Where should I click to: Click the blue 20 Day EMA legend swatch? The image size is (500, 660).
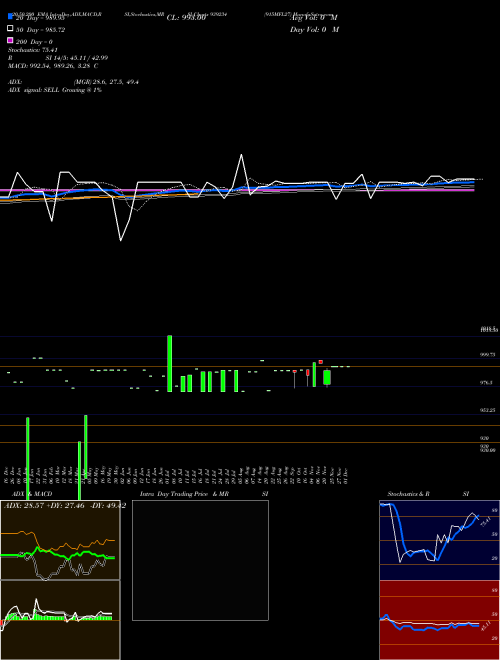(11, 16)
